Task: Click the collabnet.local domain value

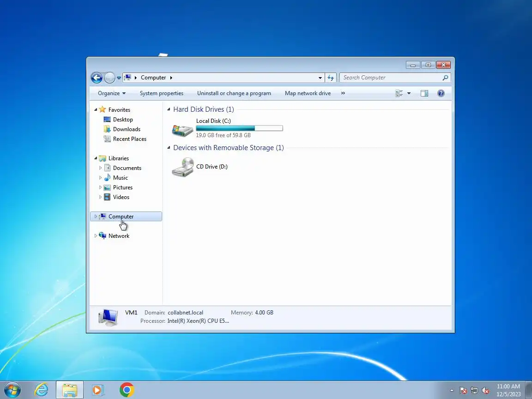Action: tap(185, 313)
